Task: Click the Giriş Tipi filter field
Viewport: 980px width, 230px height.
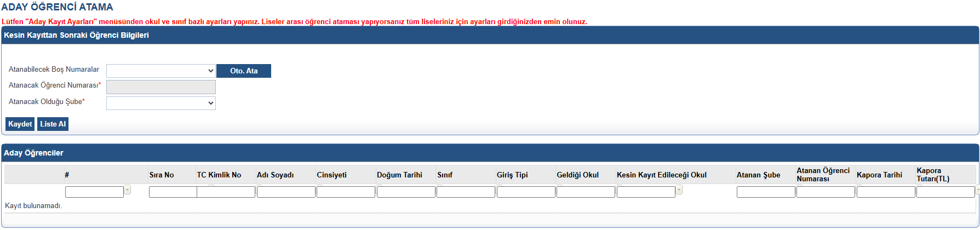Action: point(526,192)
